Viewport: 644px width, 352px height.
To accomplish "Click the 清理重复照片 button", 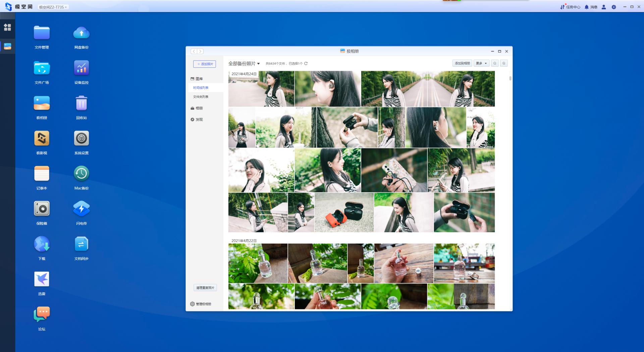I will [205, 288].
